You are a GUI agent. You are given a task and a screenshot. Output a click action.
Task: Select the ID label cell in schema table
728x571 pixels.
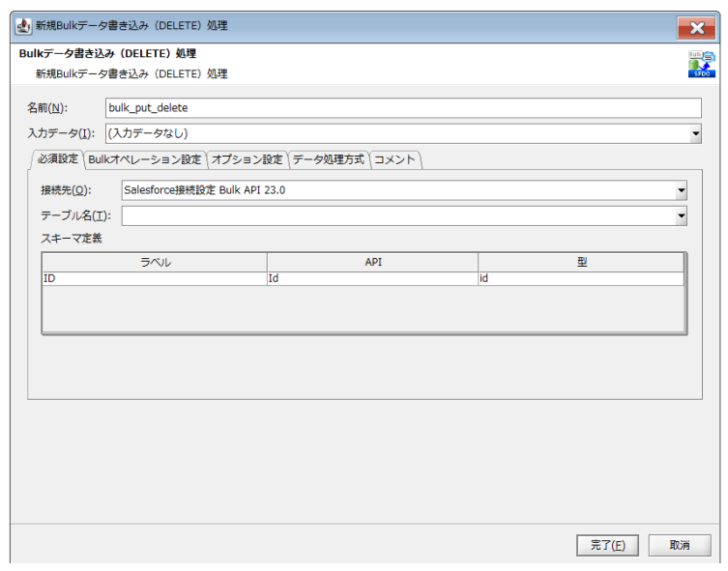pos(155,278)
